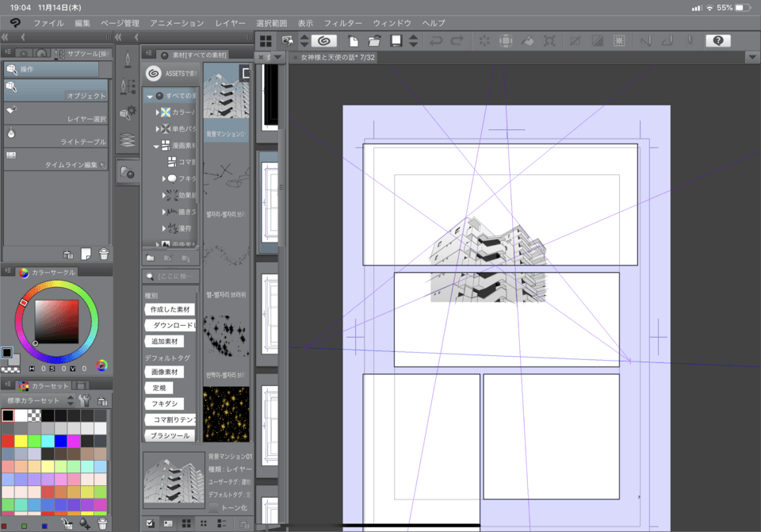Toggle the フキダシ tag filter
The height and width of the screenshot is (532, 761).
tap(164, 404)
